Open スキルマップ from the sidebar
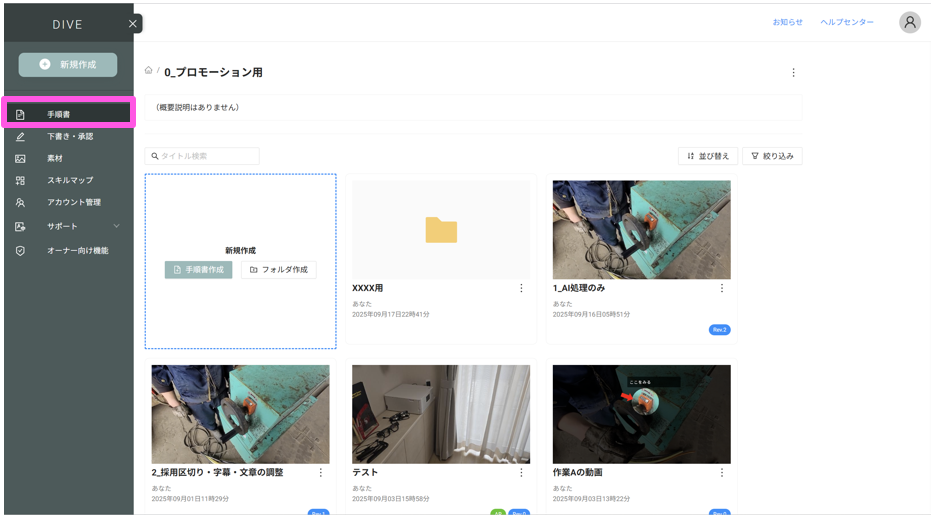Image resolution: width=947 pixels, height=515 pixels. point(69,180)
